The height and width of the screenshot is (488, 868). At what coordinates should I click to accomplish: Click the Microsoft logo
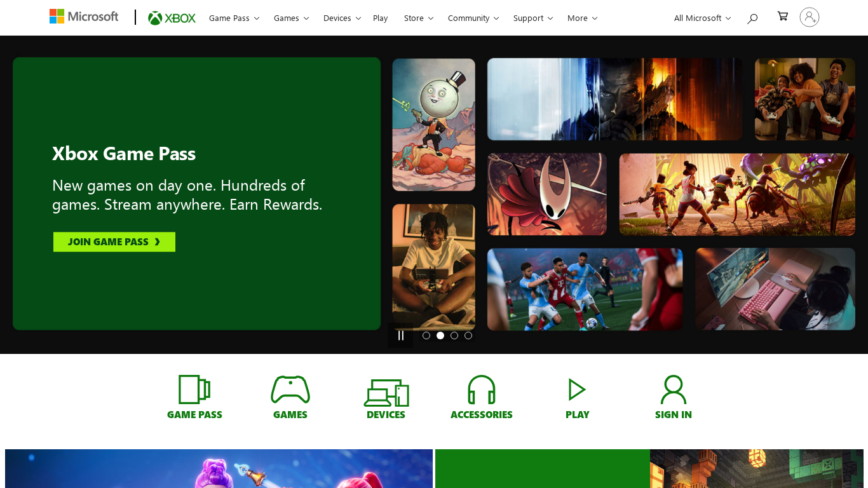click(84, 17)
